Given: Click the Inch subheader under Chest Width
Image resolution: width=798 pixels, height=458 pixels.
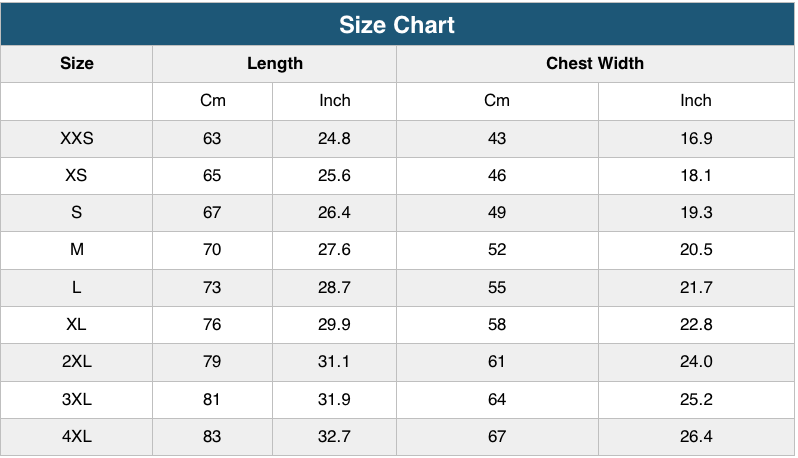Looking at the screenshot, I should [696, 101].
